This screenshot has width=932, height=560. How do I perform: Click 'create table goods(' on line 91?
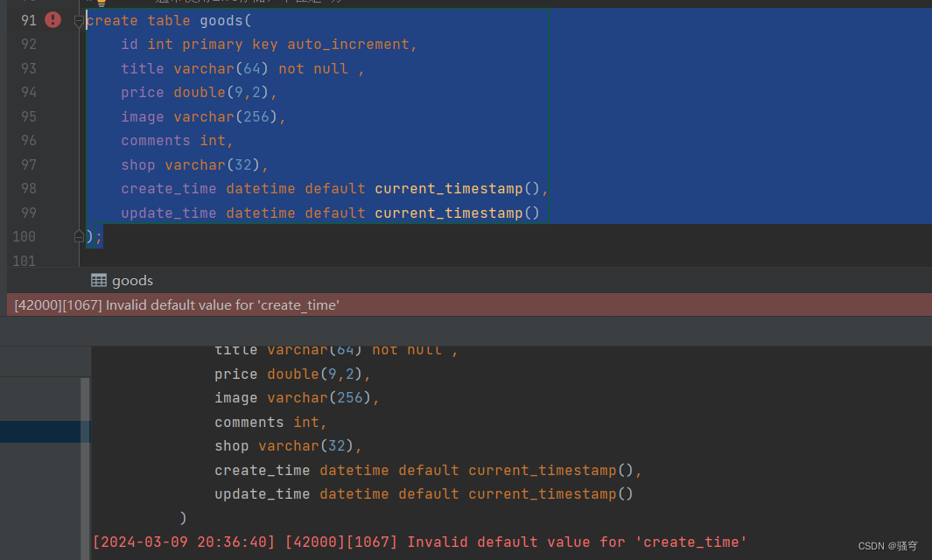(x=169, y=21)
